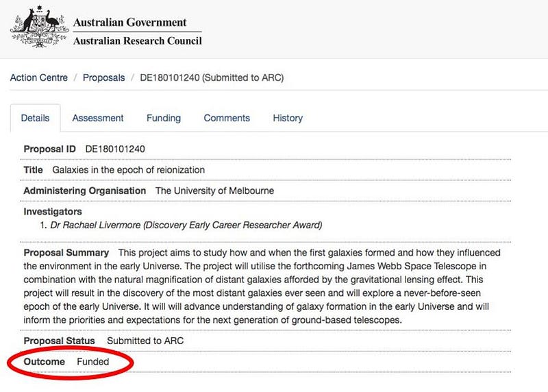Switch to the Assessment tab
548x392 pixels.
(98, 118)
